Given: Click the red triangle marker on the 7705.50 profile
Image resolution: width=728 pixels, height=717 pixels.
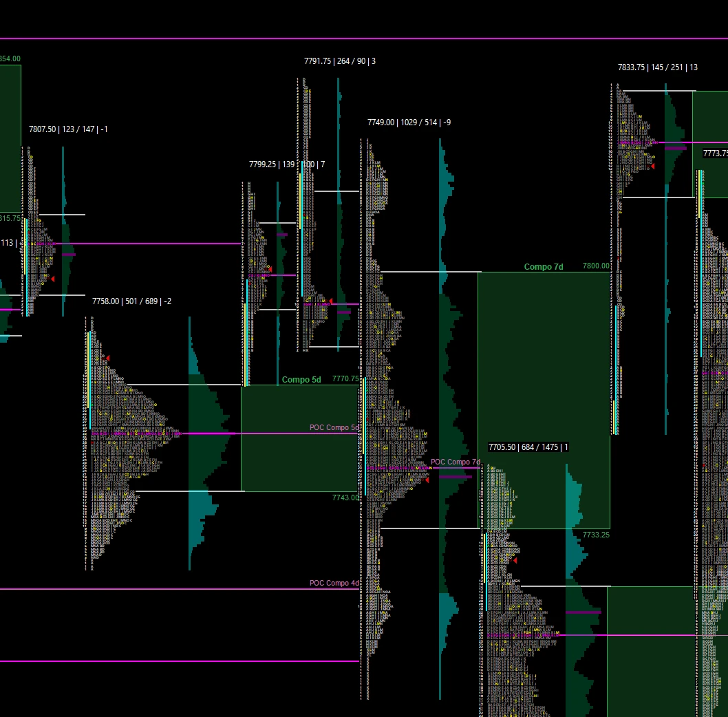Looking at the screenshot, I should [x=515, y=561].
